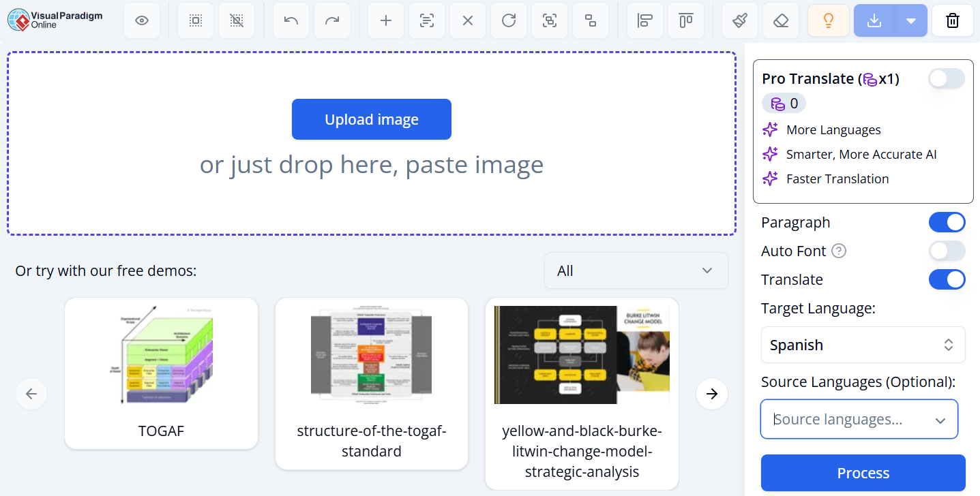The image size is (980, 496).
Task: Click the delete trash icon
Action: pos(952,20)
